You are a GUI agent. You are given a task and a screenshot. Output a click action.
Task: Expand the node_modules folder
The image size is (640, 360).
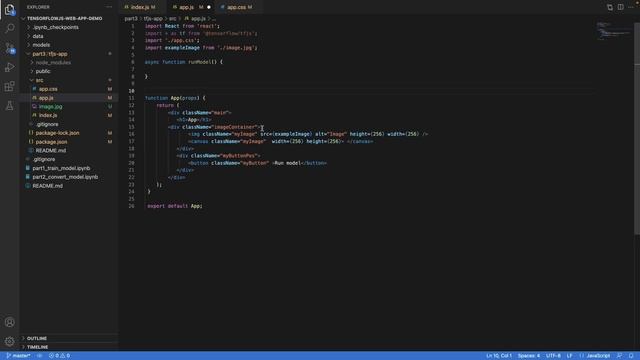click(x=53, y=62)
